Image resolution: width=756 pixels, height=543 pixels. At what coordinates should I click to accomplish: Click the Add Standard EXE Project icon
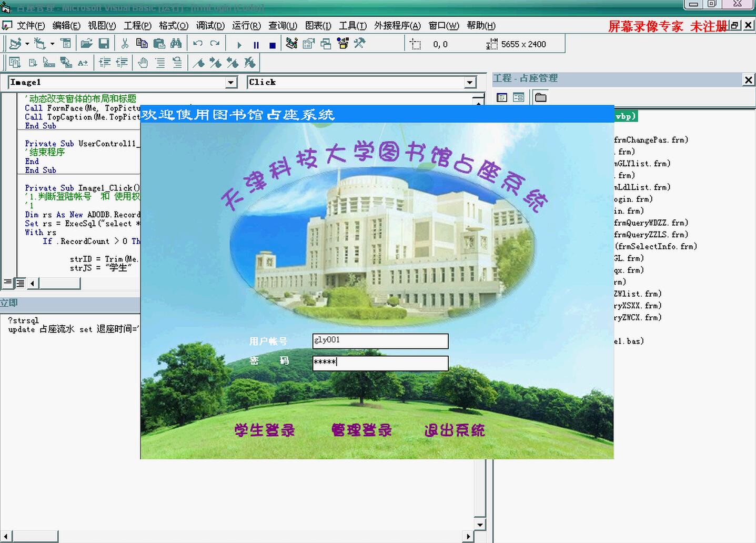(15, 44)
